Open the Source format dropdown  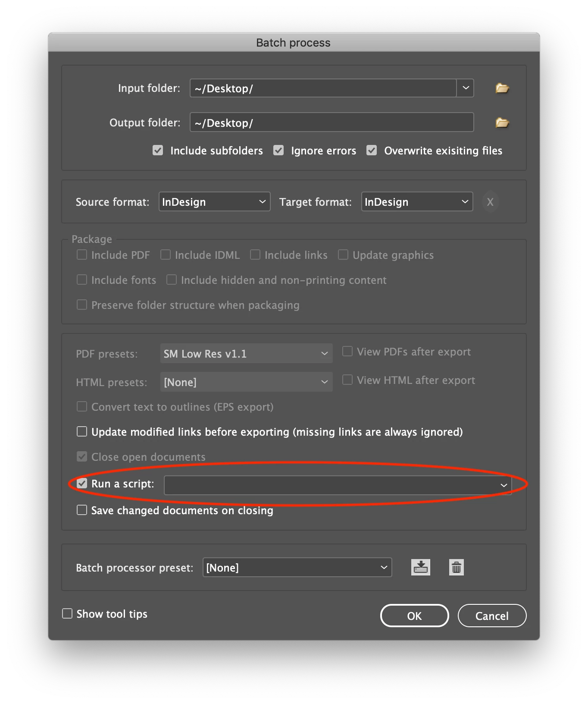click(x=215, y=202)
